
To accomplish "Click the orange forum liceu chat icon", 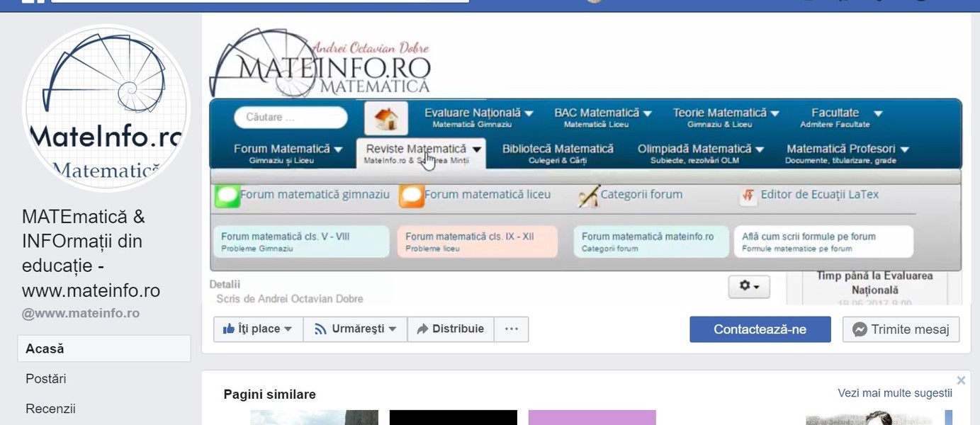I will click(412, 195).
